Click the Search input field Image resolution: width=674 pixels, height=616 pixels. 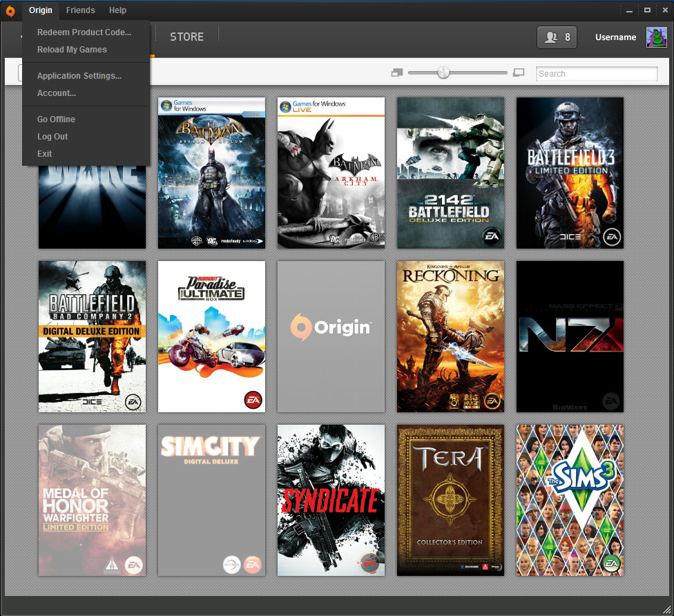pos(597,73)
